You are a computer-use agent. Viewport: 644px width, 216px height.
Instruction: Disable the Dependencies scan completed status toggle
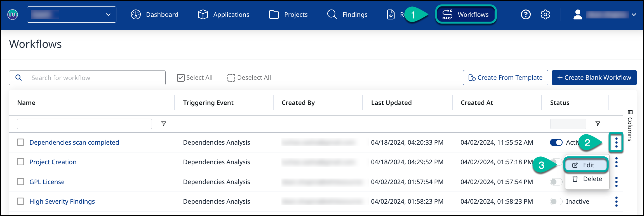coord(556,142)
